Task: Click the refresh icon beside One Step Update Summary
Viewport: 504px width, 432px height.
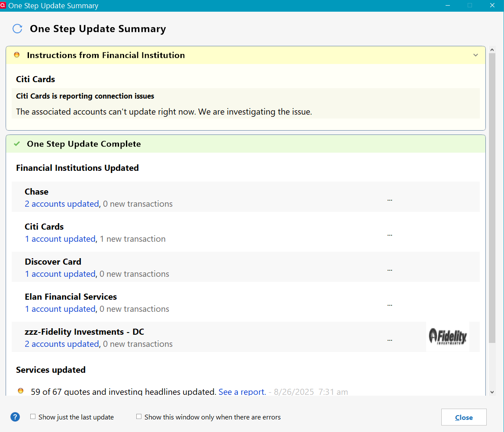Action: (17, 29)
